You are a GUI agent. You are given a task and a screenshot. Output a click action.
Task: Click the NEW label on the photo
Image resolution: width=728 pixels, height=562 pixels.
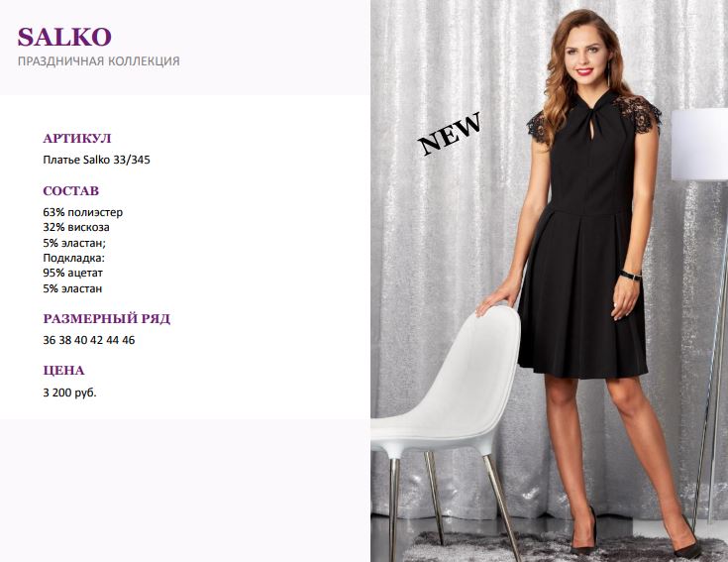tap(450, 133)
